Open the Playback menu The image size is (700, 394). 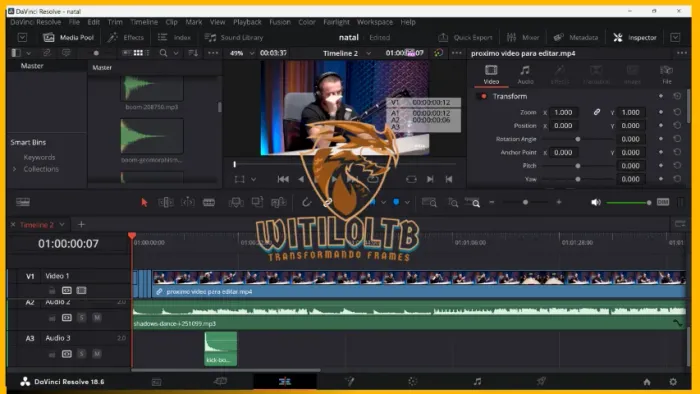click(247, 22)
